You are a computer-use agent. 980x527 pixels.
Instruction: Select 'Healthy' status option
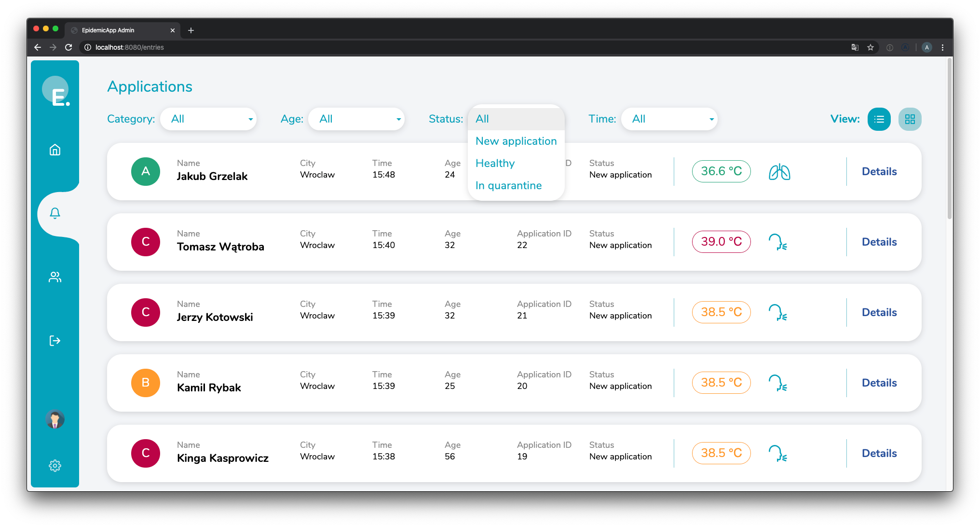tap(495, 164)
